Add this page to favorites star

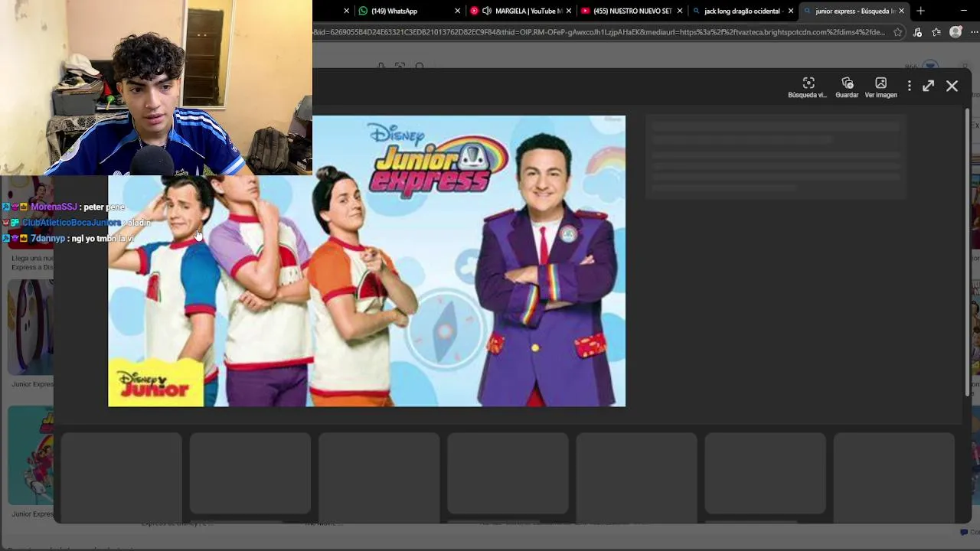pyautogui.click(x=897, y=32)
